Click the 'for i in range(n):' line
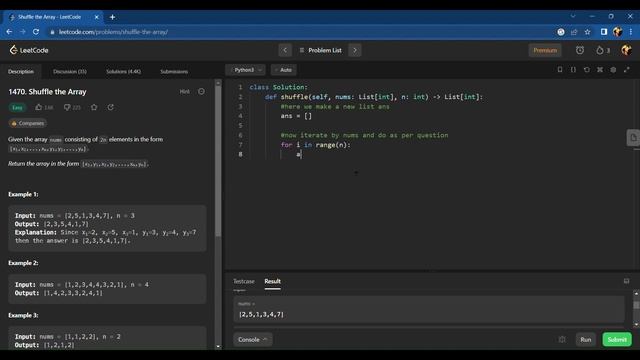The height and width of the screenshot is (360, 640). [x=316, y=145]
